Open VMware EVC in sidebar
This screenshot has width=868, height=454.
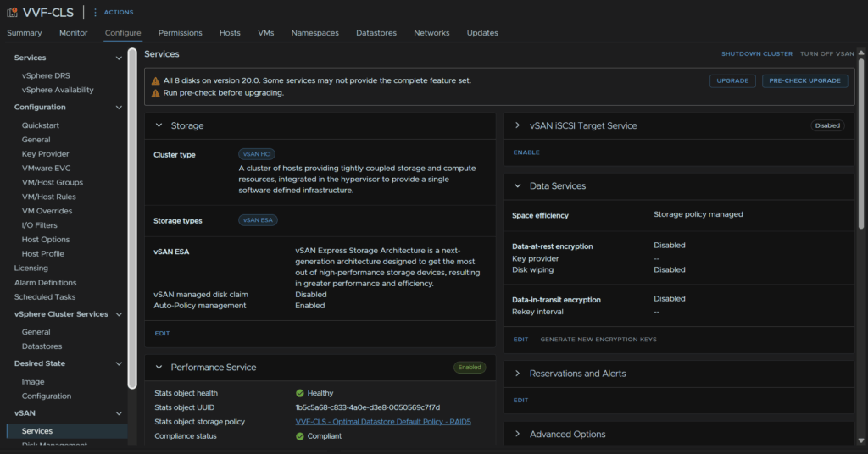46,168
